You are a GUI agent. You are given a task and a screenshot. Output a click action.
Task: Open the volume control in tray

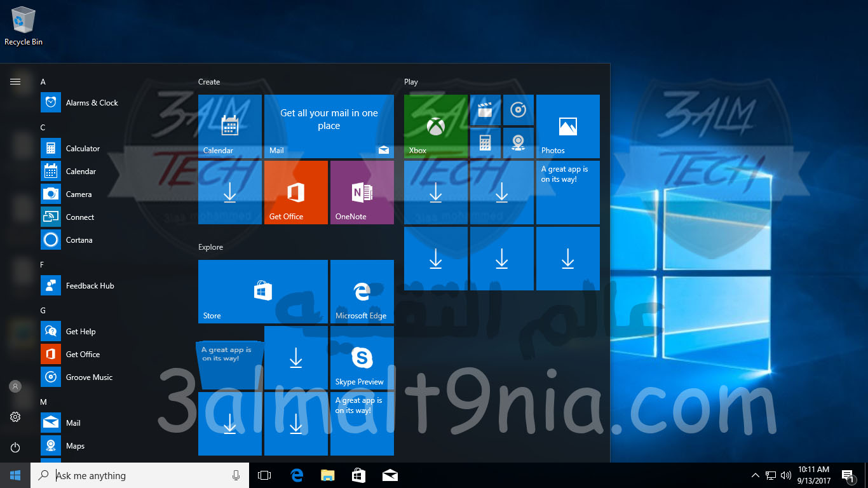(x=786, y=475)
